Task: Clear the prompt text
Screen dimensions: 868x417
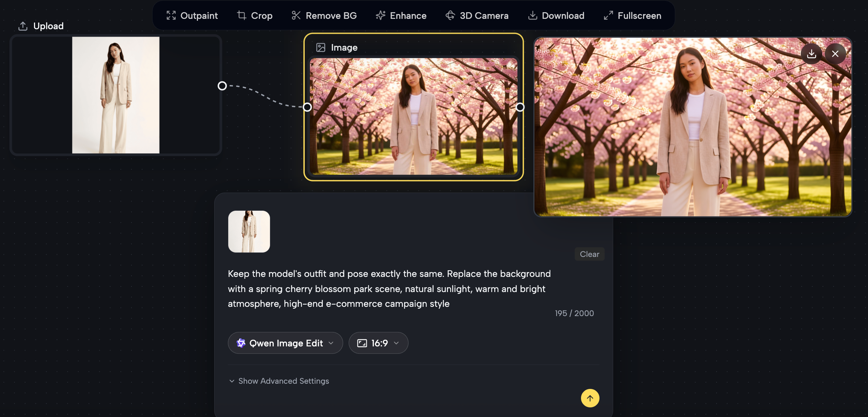Action: point(589,254)
